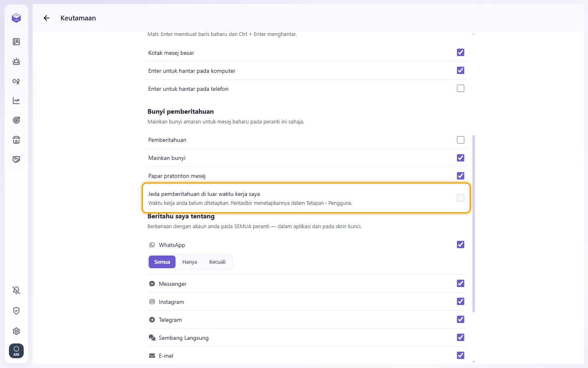
Task: Select the Semua filter tab
Action: click(162, 262)
